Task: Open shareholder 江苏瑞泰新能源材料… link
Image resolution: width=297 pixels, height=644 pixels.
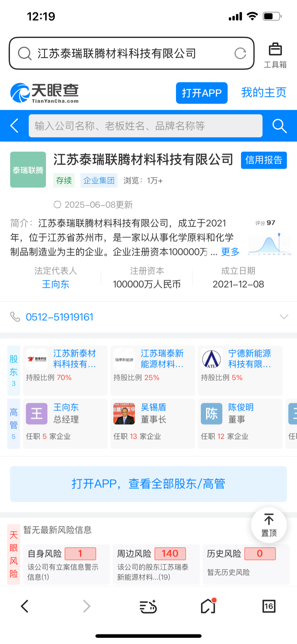Action: tap(162, 359)
